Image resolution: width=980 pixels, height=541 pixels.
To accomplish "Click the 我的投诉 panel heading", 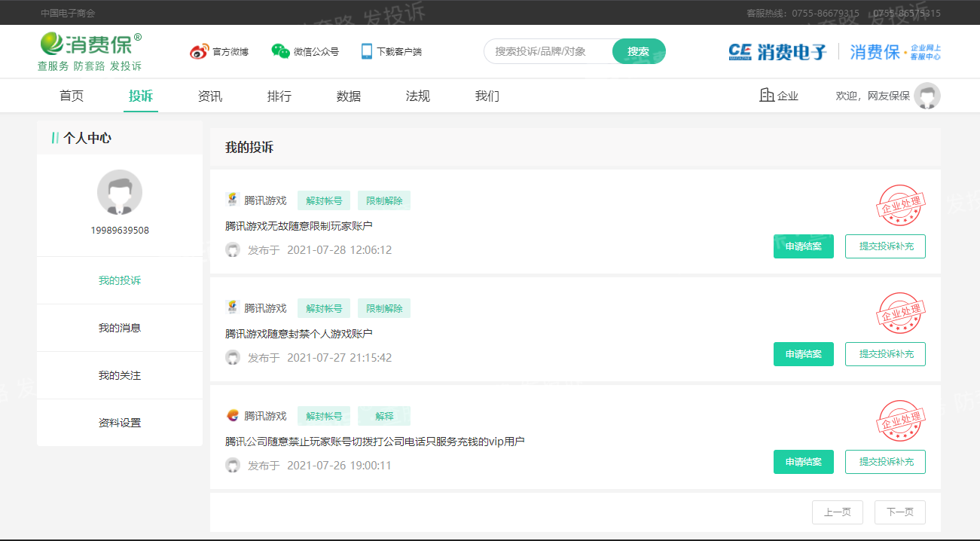I will tap(249, 148).
